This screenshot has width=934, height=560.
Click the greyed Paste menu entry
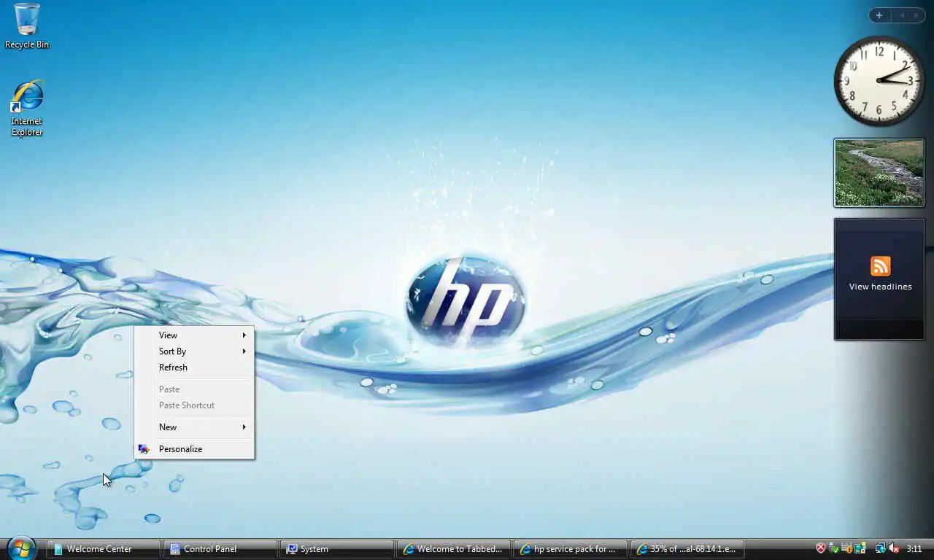click(x=194, y=389)
